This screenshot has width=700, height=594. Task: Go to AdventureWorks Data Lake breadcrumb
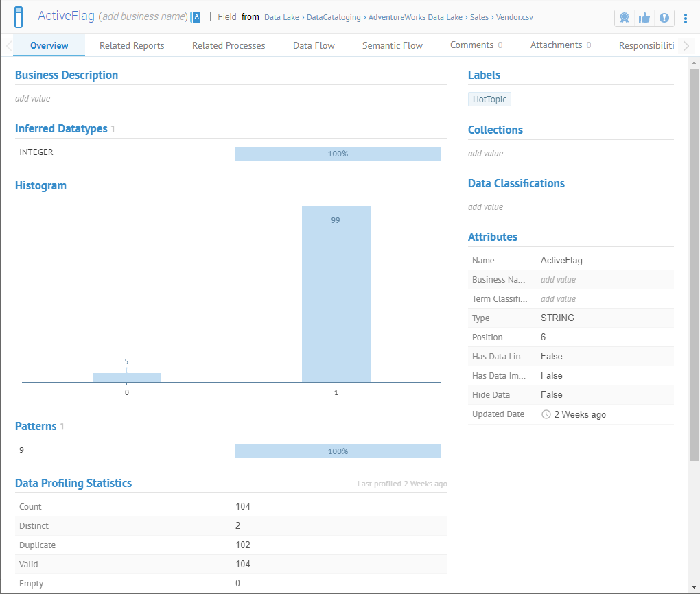click(415, 17)
